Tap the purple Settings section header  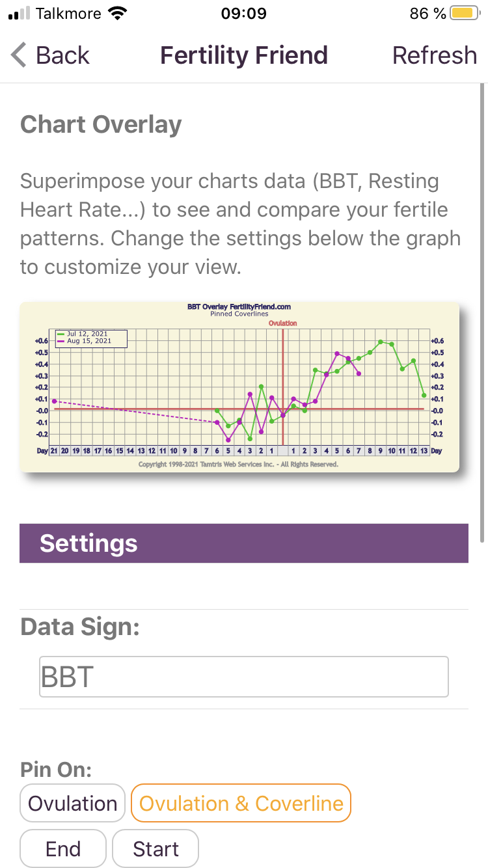coord(243,543)
